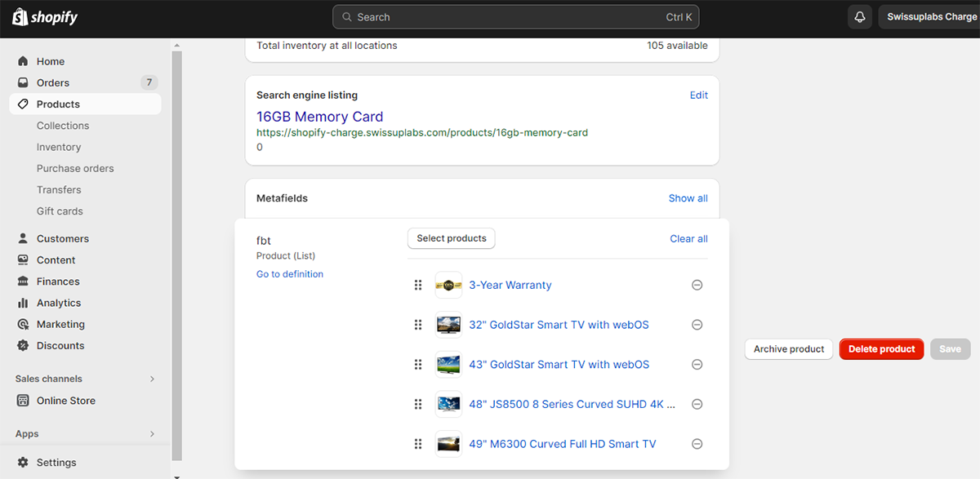Image resolution: width=980 pixels, height=479 pixels.
Task: Click the Products tag icon
Action: tap(23, 104)
